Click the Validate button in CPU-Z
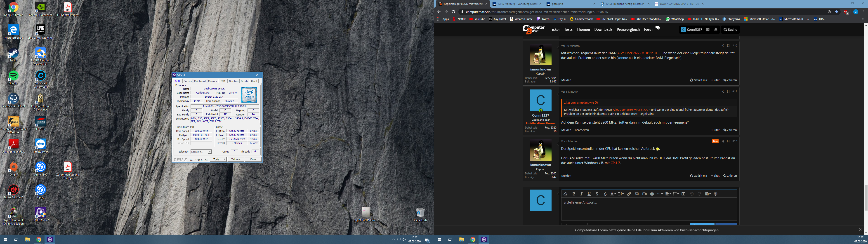The height and width of the screenshot is (244, 868). click(x=236, y=160)
